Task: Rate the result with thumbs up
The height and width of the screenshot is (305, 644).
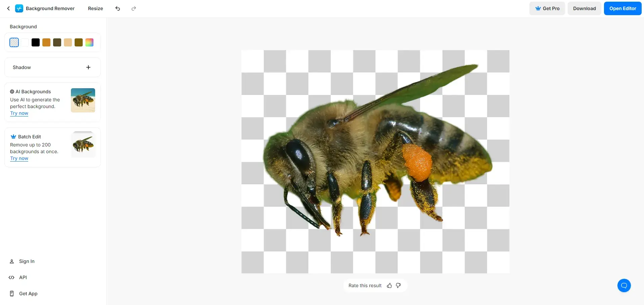Action: (x=389, y=285)
